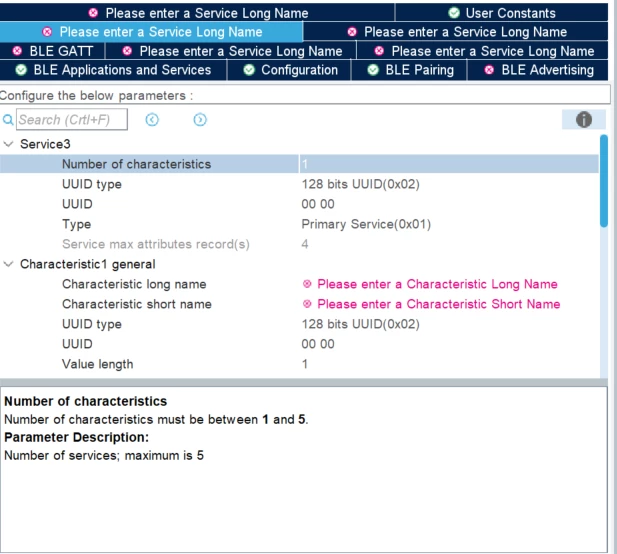Screen dimensions: 617x554
Task: Go to previous search result arrow
Action: [x=152, y=120]
